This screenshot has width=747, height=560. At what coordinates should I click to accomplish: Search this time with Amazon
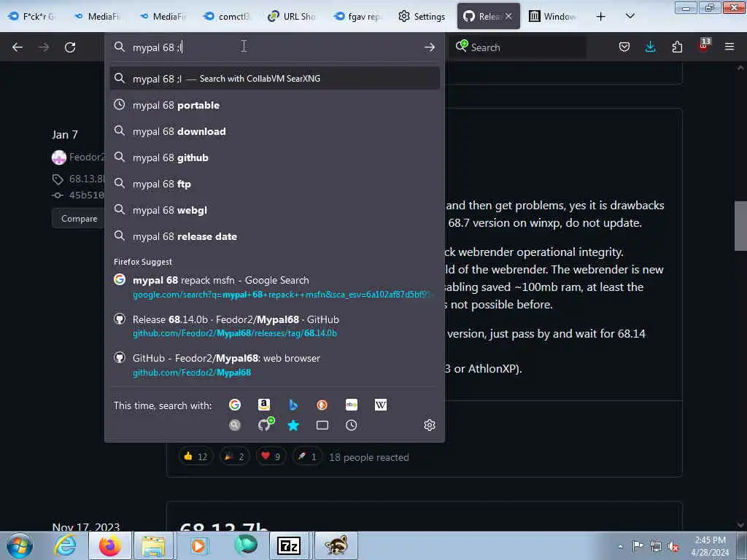click(264, 405)
